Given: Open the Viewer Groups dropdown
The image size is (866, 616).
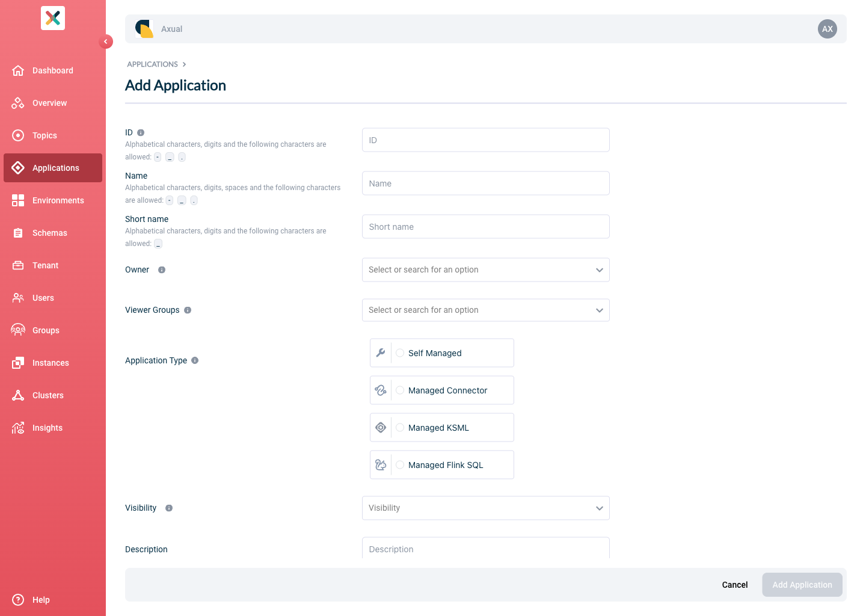Looking at the screenshot, I should coord(486,310).
